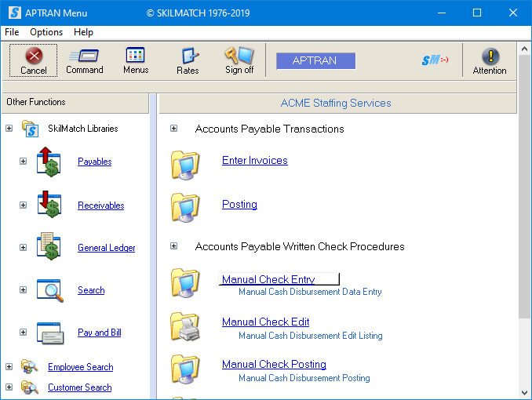Click the Pay and Bill window icon
The height and width of the screenshot is (400, 532).
point(50,333)
